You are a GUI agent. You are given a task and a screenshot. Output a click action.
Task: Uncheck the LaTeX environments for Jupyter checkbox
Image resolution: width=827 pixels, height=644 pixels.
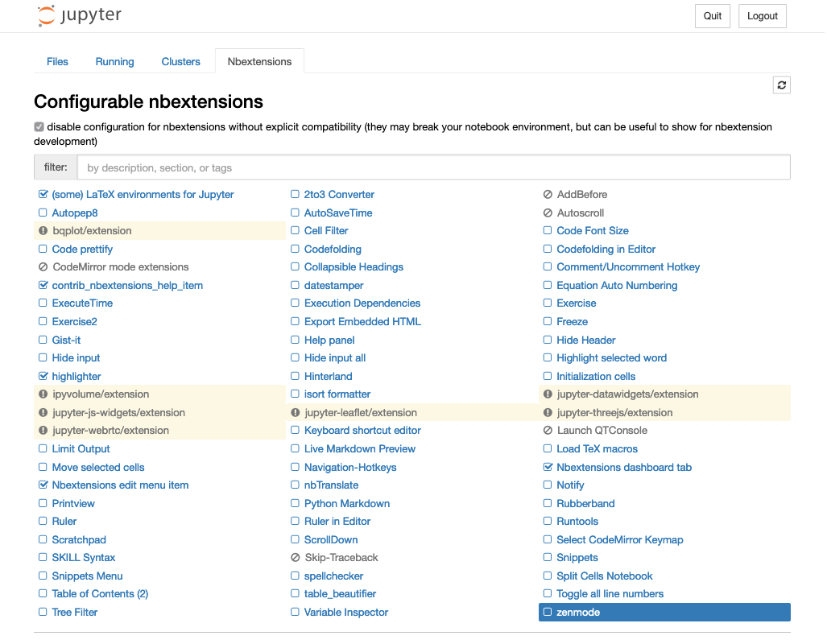click(x=43, y=194)
